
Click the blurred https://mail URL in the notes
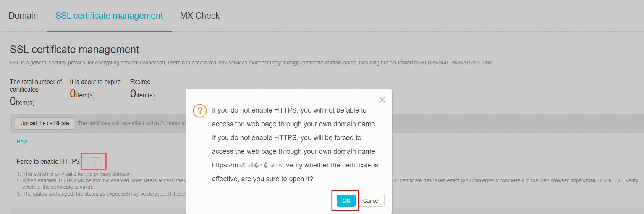pos(597,180)
